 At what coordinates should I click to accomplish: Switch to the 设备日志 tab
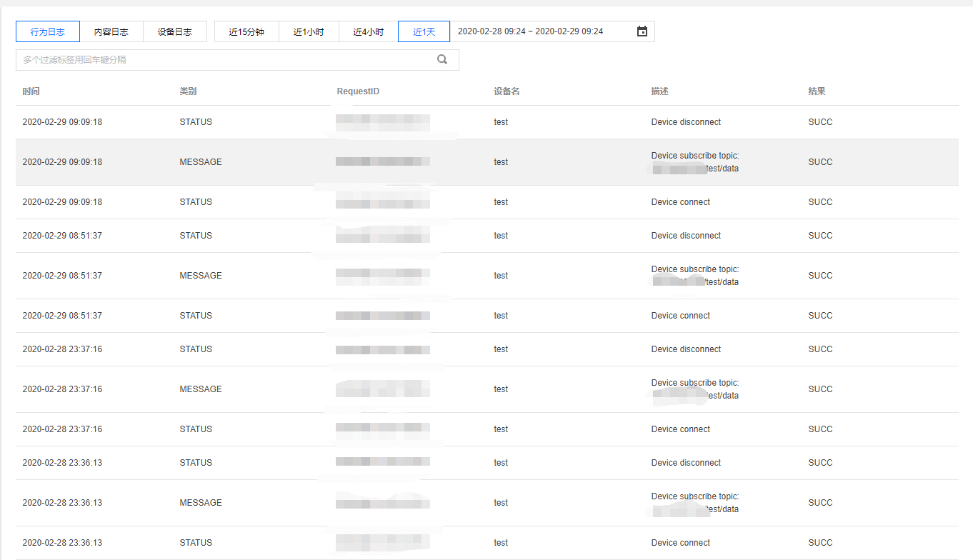tap(174, 31)
